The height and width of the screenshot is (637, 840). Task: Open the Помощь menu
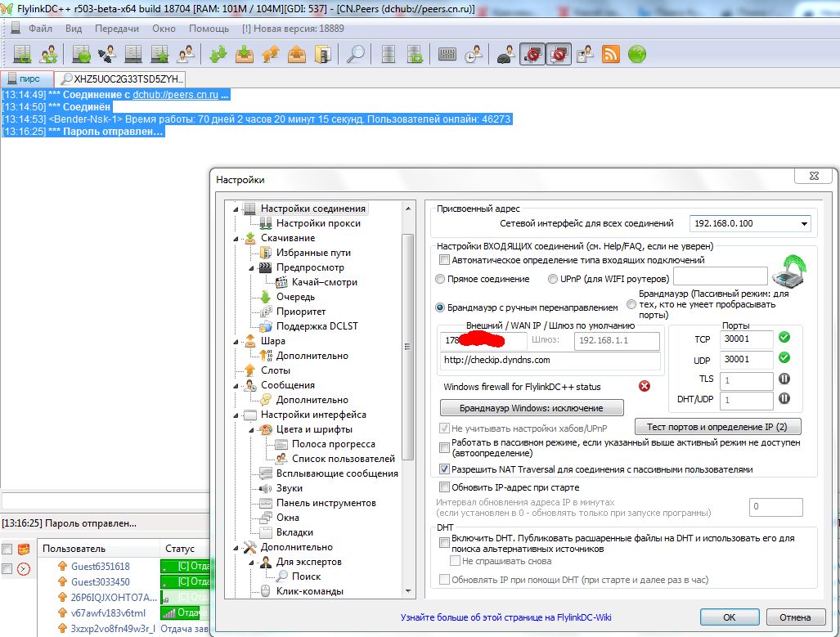pos(209,29)
